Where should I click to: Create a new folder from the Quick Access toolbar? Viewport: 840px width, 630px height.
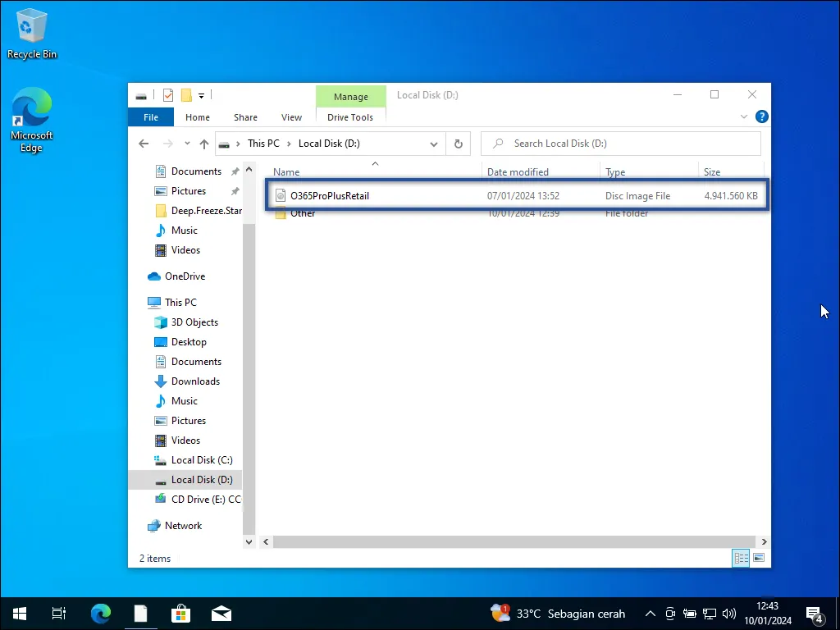click(186, 95)
